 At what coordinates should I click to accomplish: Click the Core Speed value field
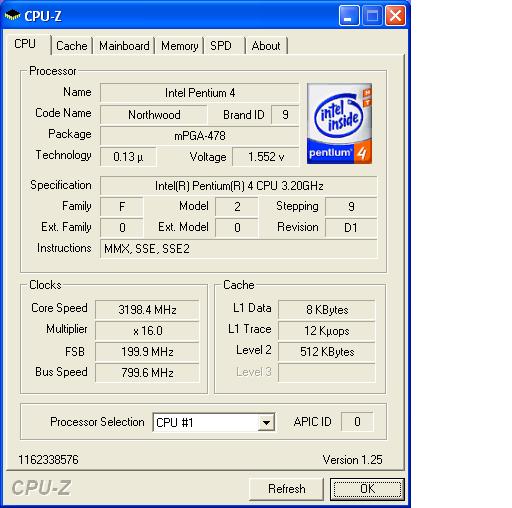point(147,310)
